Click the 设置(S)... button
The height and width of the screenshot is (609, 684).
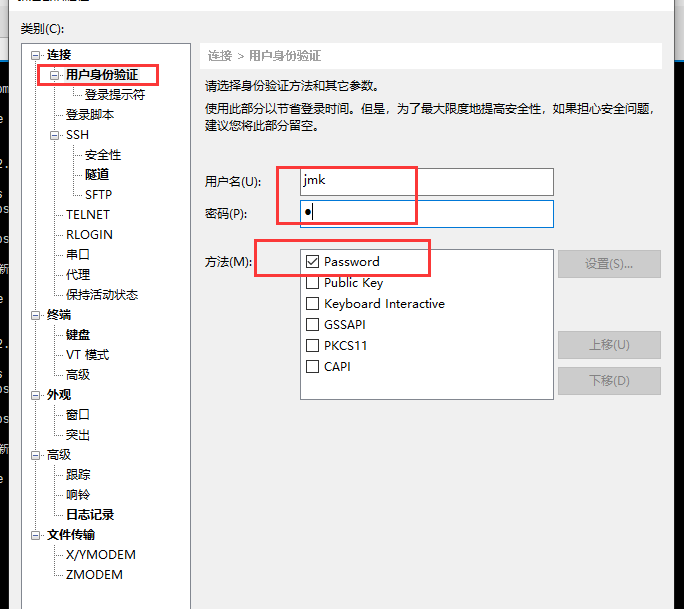point(609,264)
